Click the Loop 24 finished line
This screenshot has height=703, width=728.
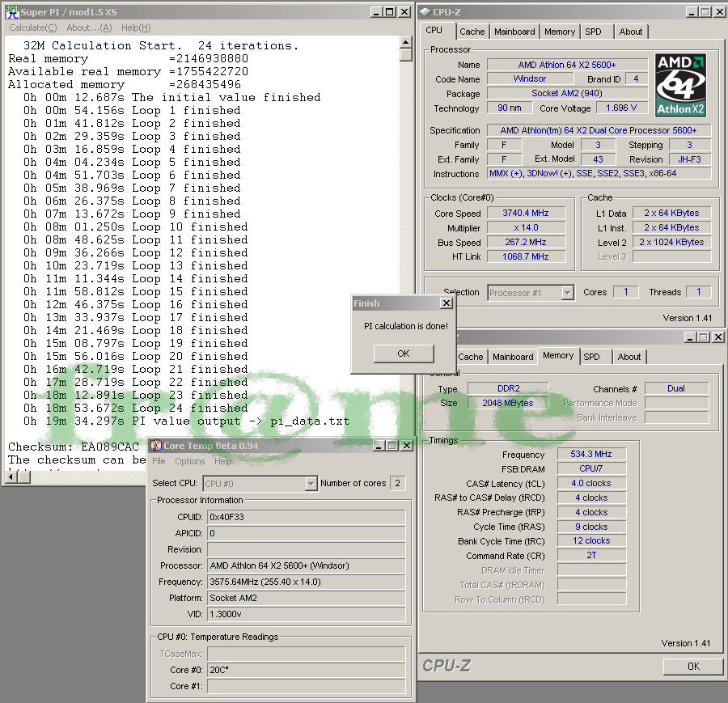pyautogui.click(x=136, y=409)
